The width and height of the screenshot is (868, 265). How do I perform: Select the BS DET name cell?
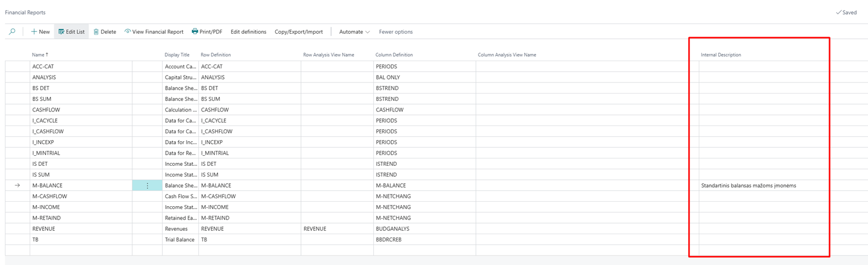point(81,88)
